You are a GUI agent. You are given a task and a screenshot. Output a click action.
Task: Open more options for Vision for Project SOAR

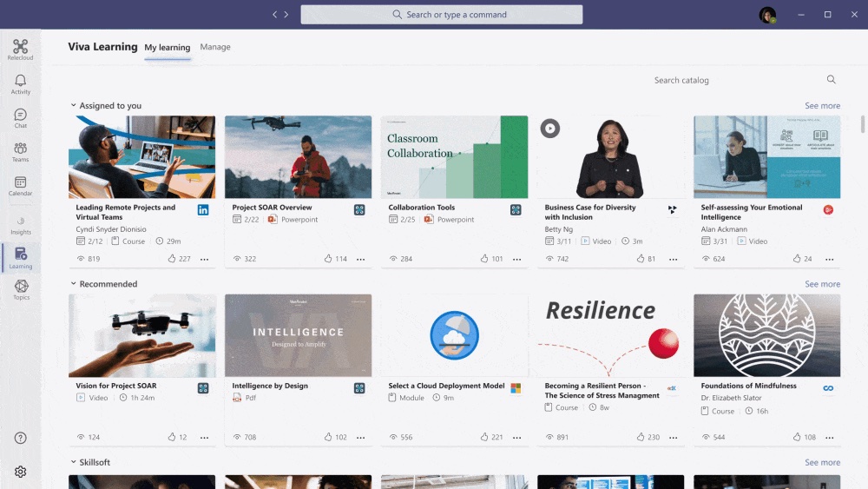(x=204, y=438)
